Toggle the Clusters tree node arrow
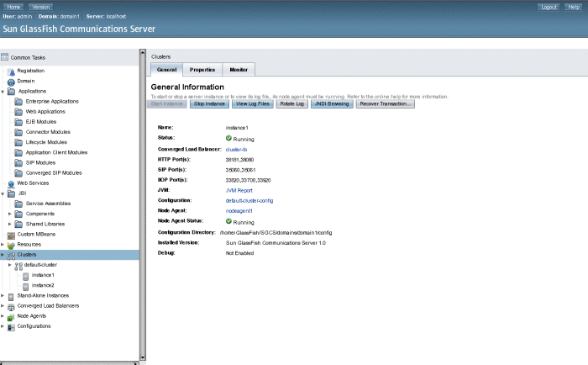Screen dimensions: 588x365 [3, 255]
